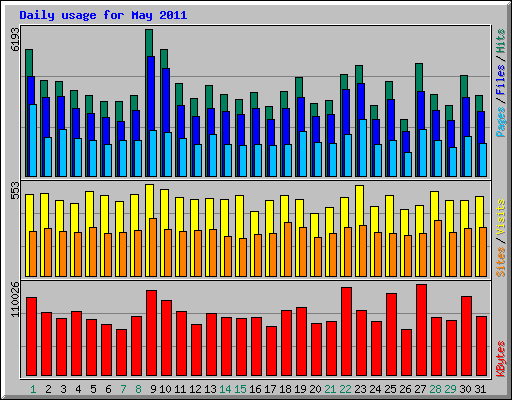512x400 pixels.
Task: Click day 5 on the x-axis
Action: (x=93, y=389)
